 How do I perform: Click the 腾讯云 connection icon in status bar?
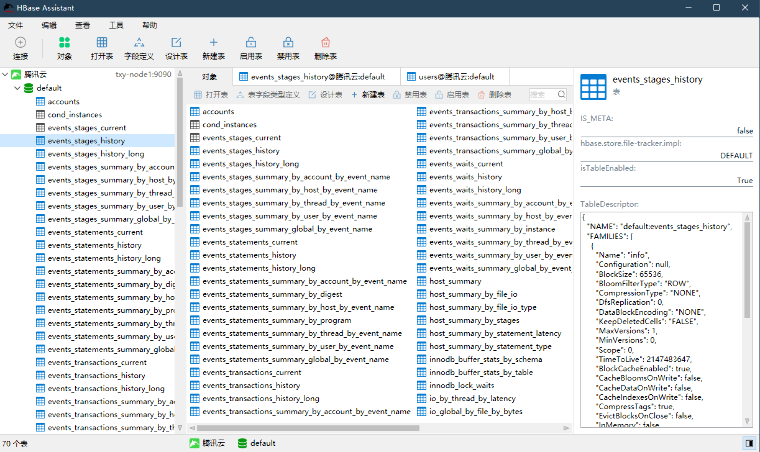194,443
